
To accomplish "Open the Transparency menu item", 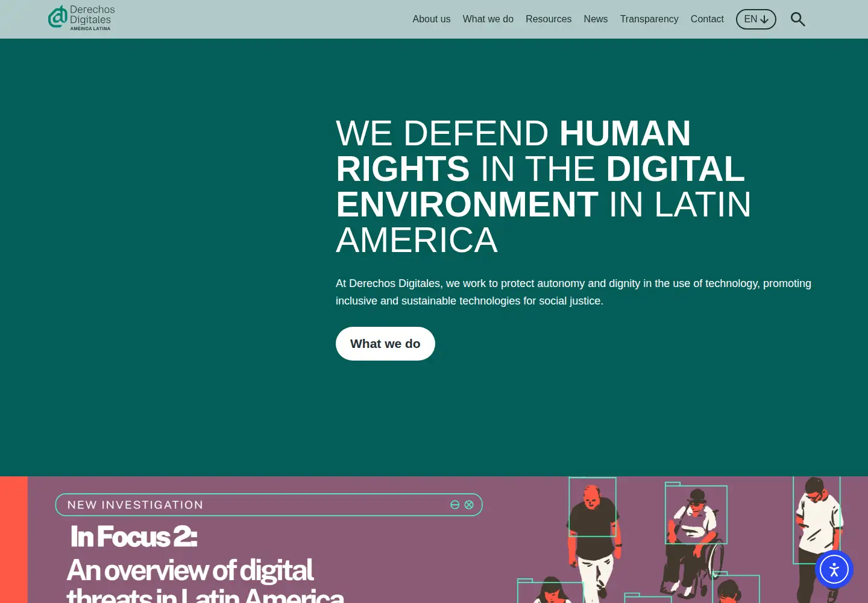I will (x=649, y=19).
